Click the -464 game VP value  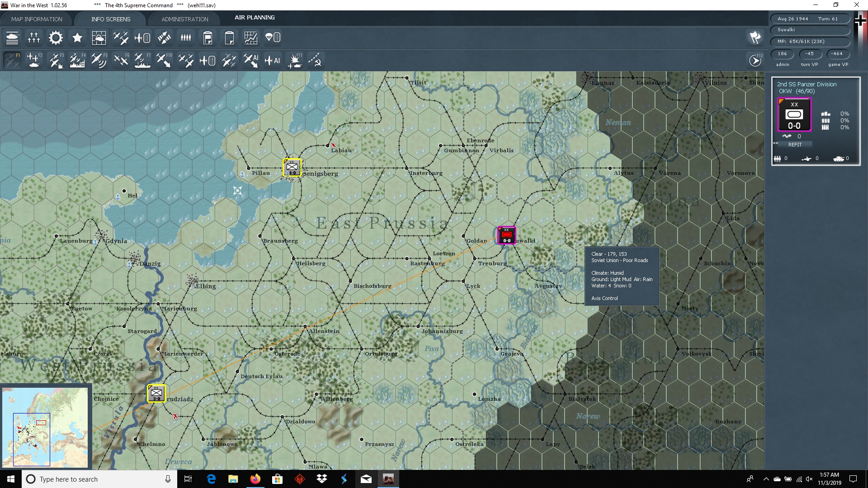click(837, 54)
